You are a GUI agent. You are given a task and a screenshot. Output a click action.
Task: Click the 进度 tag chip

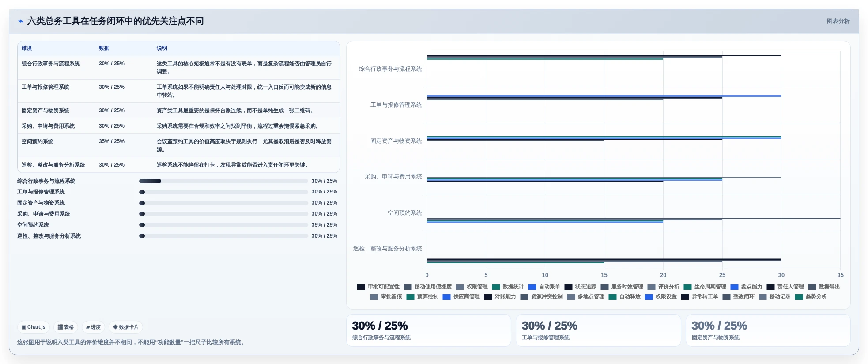point(93,327)
